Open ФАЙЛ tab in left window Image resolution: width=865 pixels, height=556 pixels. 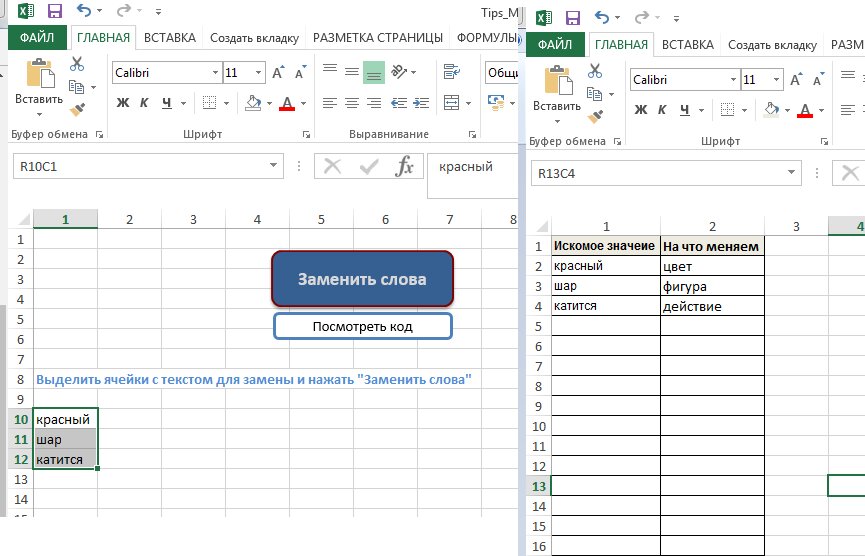point(37,38)
